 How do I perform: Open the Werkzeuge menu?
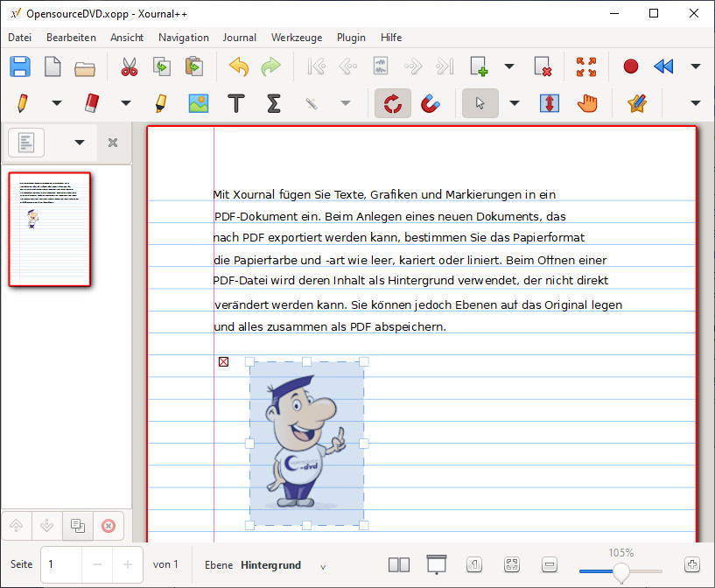click(x=296, y=38)
